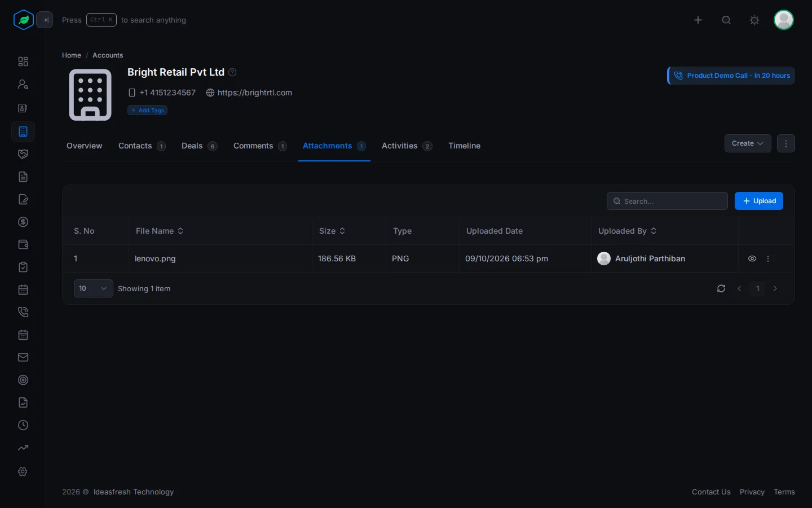This screenshot has width=812, height=508.
Task: Open the user avatar profile menu
Action: click(784, 20)
